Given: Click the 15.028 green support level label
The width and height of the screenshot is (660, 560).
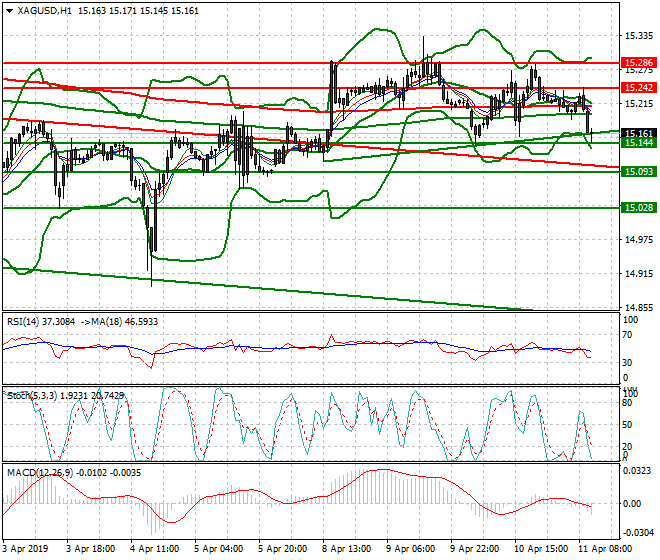Looking at the screenshot, I should [x=639, y=208].
